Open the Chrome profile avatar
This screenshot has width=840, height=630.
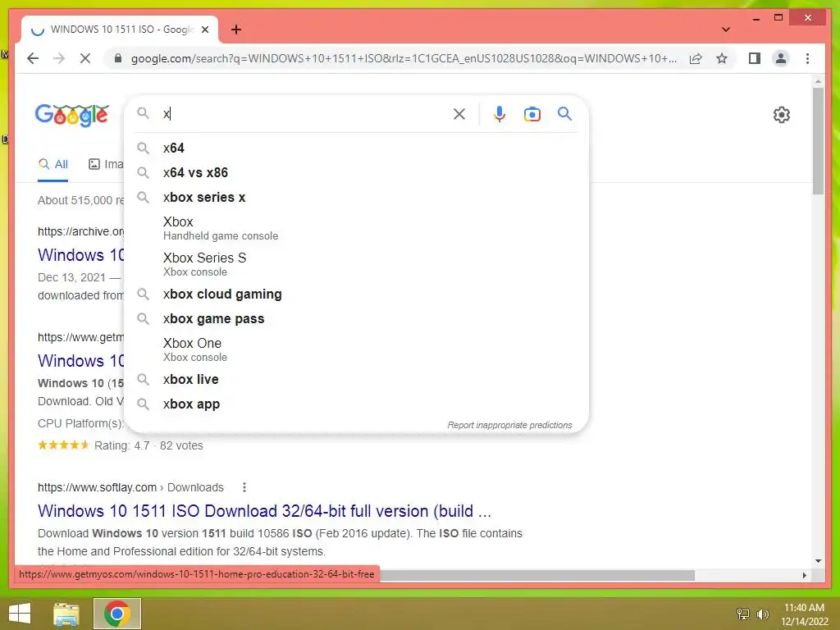click(781, 58)
